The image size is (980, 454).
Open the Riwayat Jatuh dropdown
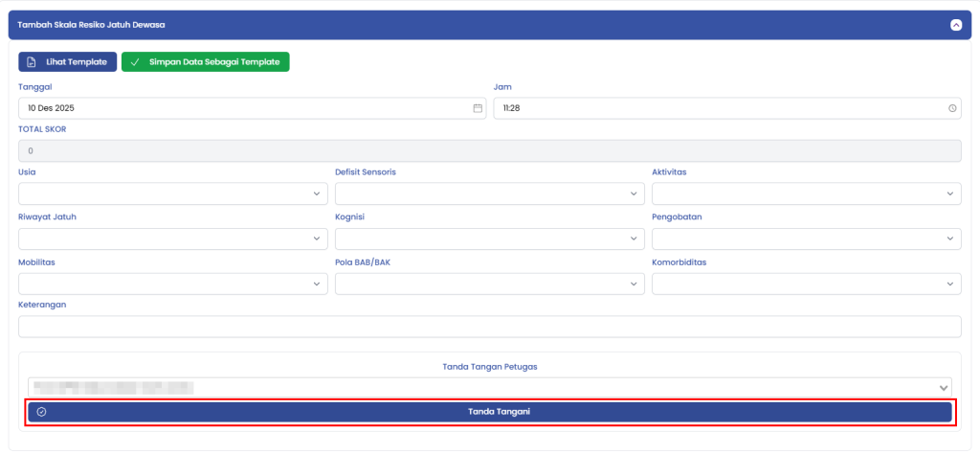click(172, 238)
